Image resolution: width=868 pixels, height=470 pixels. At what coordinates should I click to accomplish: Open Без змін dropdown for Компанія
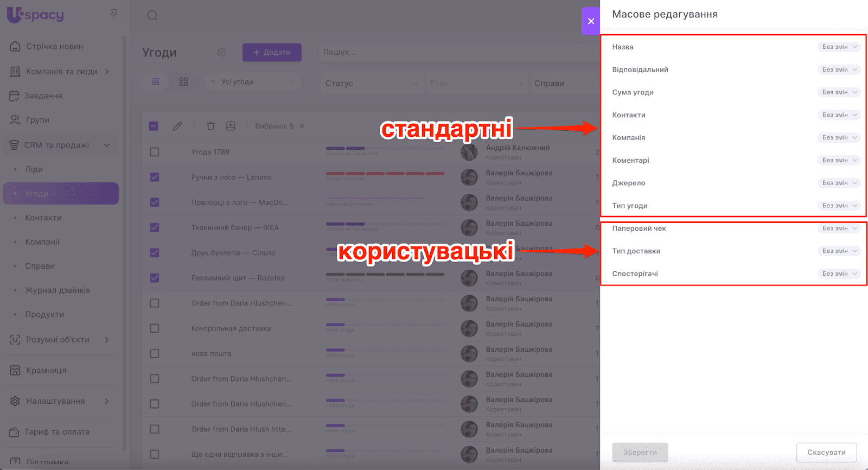pos(839,138)
